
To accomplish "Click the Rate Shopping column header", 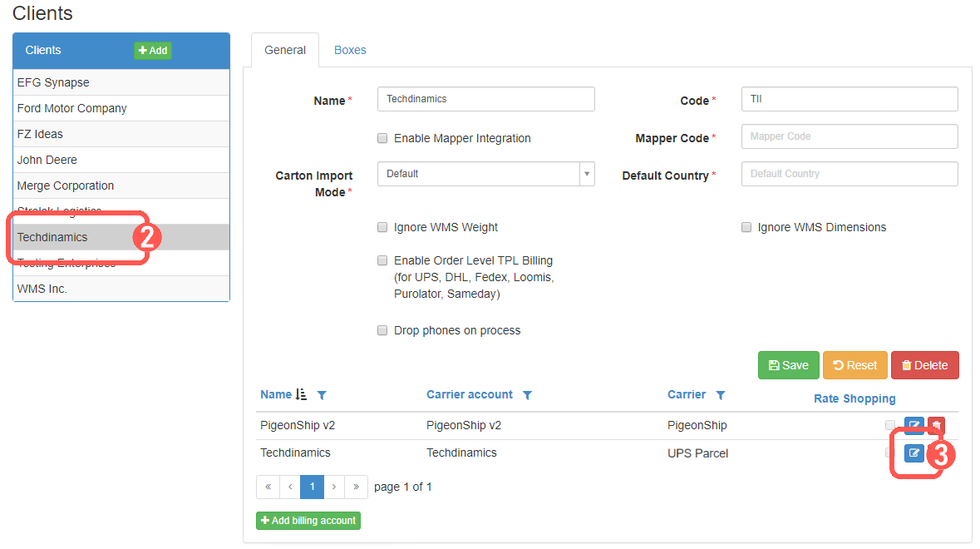I will tap(854, 398).
